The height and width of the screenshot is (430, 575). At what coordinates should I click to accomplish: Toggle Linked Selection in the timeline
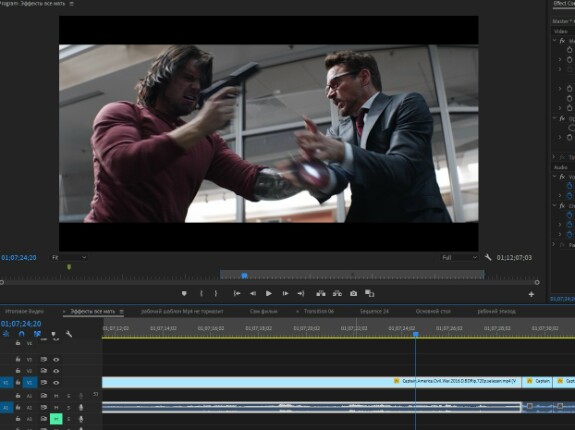tap(37, 334)
